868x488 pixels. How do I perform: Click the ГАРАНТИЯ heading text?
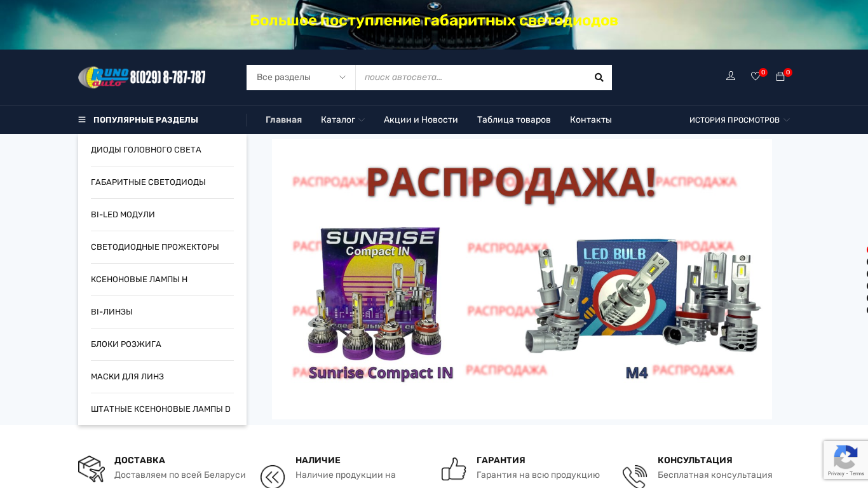[x=501, y=460]
